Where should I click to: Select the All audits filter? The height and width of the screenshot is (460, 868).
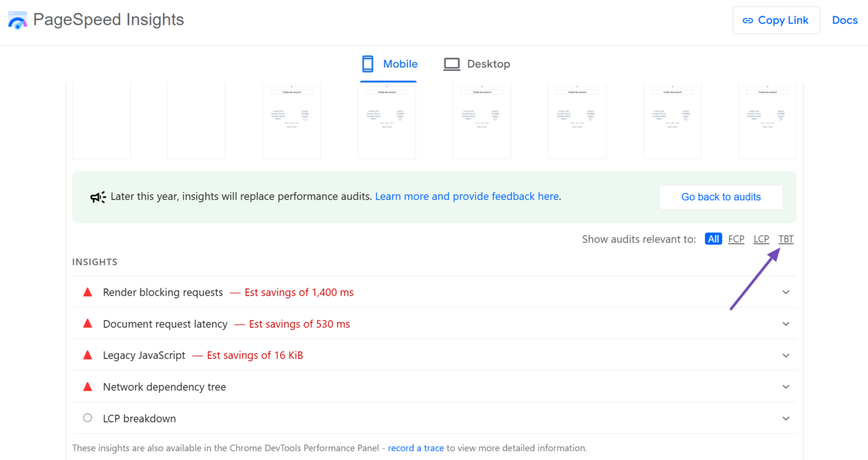[x=714, y=239]
